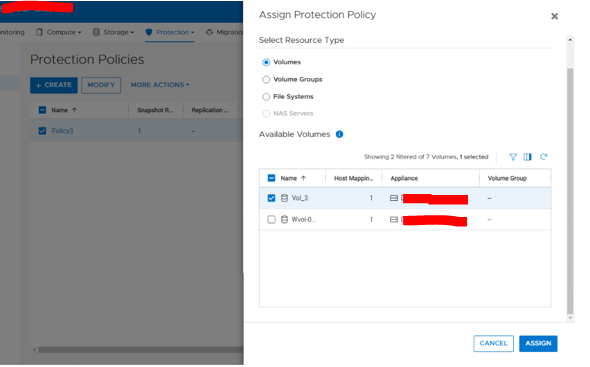Click the dialog vertical scrollbar
This screenshot has width=590, height=367.
coord(570,190)
